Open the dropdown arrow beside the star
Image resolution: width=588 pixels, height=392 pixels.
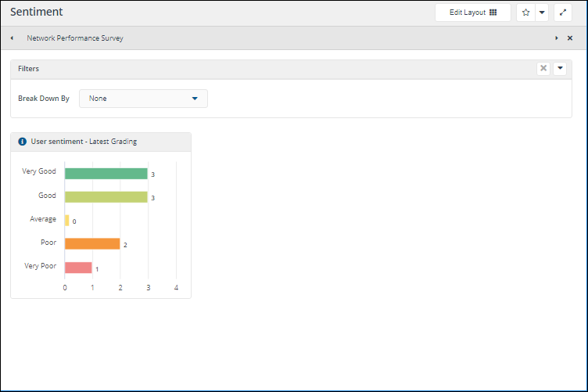[541, 13]
